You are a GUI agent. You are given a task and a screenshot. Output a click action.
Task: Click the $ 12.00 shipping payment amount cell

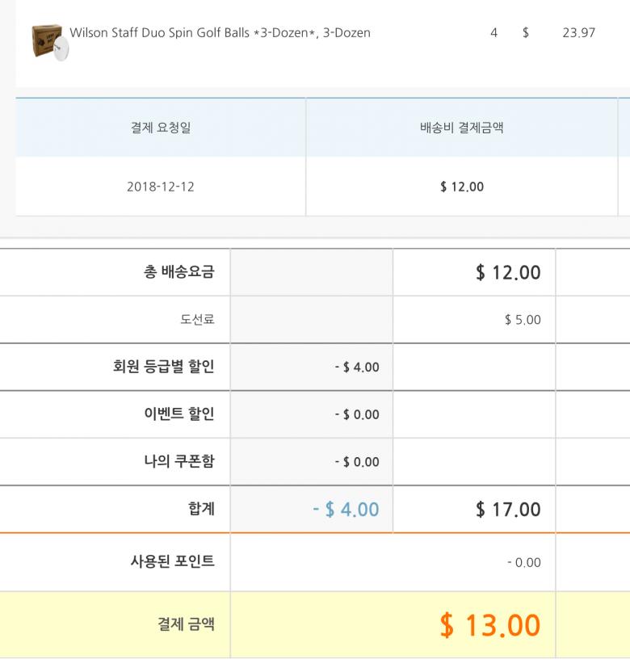coord(461,187)
